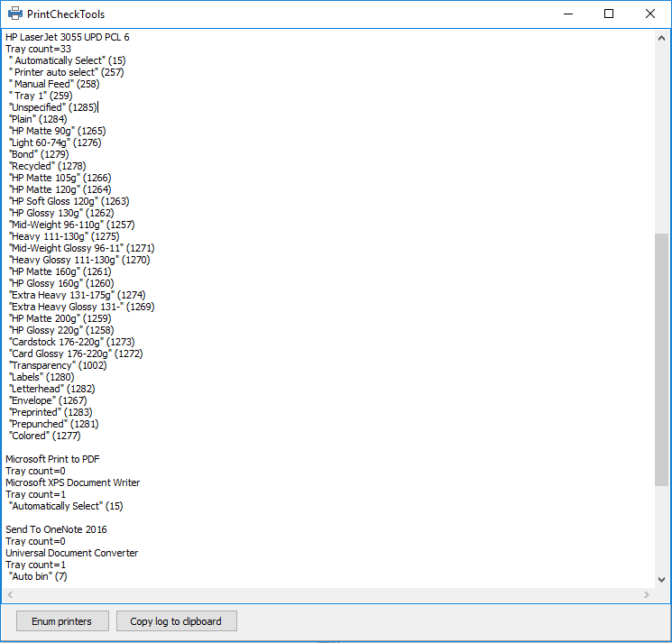This screenshot has height=643, width=672.
Task: Click the log line "Transparency" (1002)
Action: click(58, 365)
